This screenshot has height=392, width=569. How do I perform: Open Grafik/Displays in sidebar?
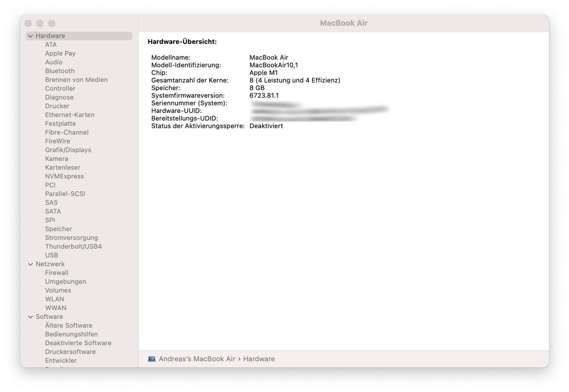coord(68,150)
